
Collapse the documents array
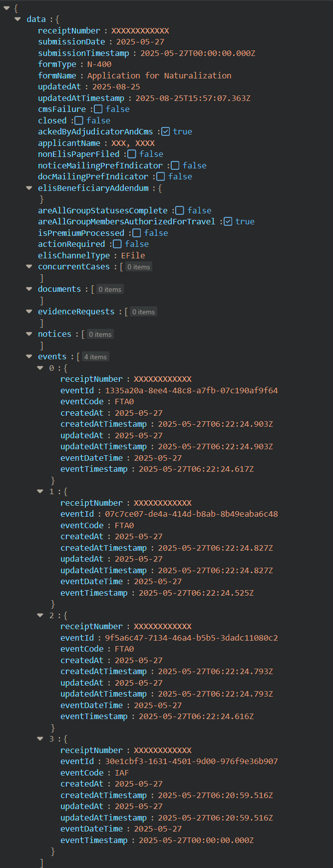click(29, 289)
